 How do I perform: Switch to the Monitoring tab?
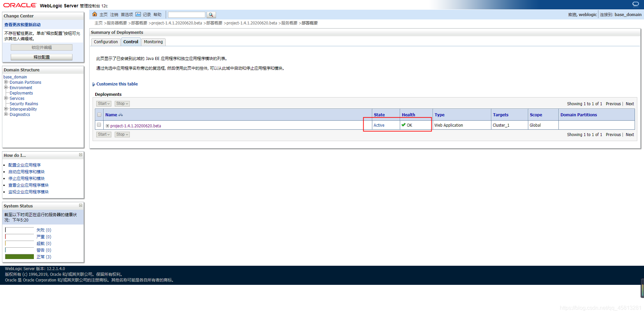(x=153, y=42)
